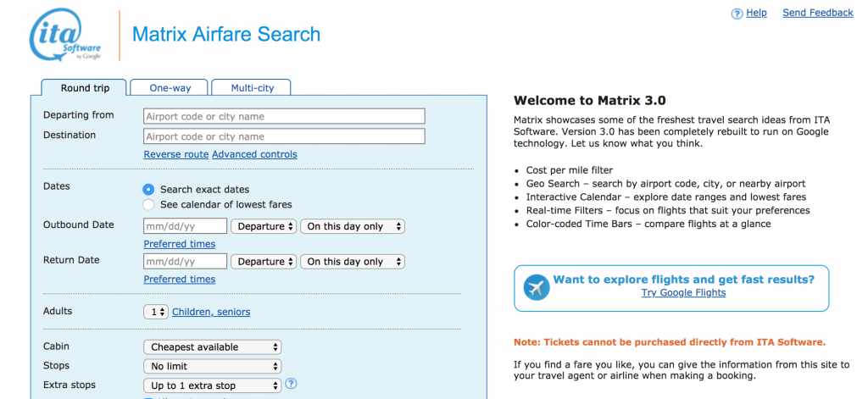Click the Outbound Date text field

(x=185, y=226)
